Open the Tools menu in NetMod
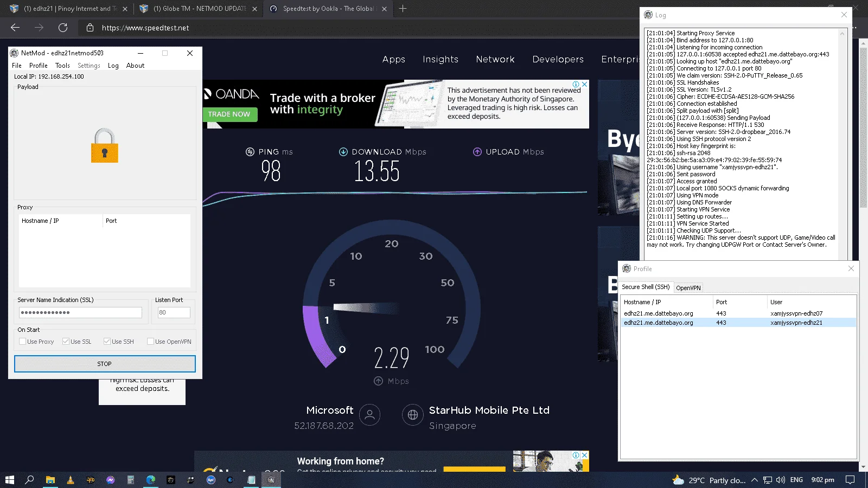868x488 pixels. coord(62,66)
